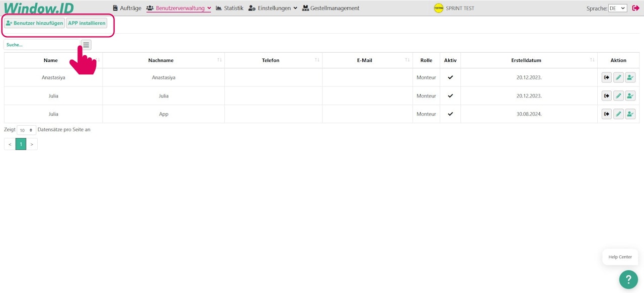
Task: Sort table by Nachname column
Action: [x=164, y=60]
